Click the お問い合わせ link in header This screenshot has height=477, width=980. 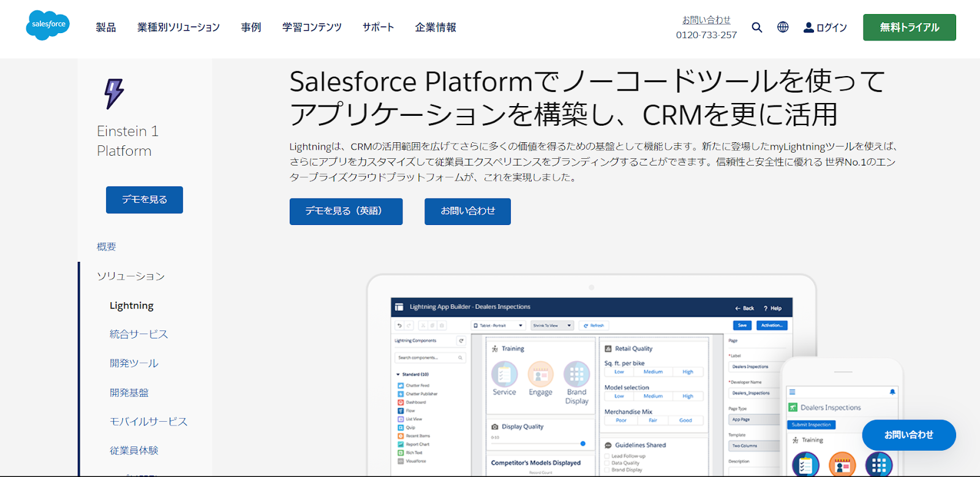click(x=706, y=20)
